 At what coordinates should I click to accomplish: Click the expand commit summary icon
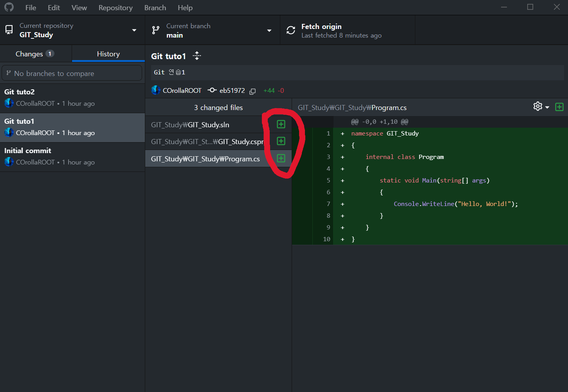click(x=197, y=56)
